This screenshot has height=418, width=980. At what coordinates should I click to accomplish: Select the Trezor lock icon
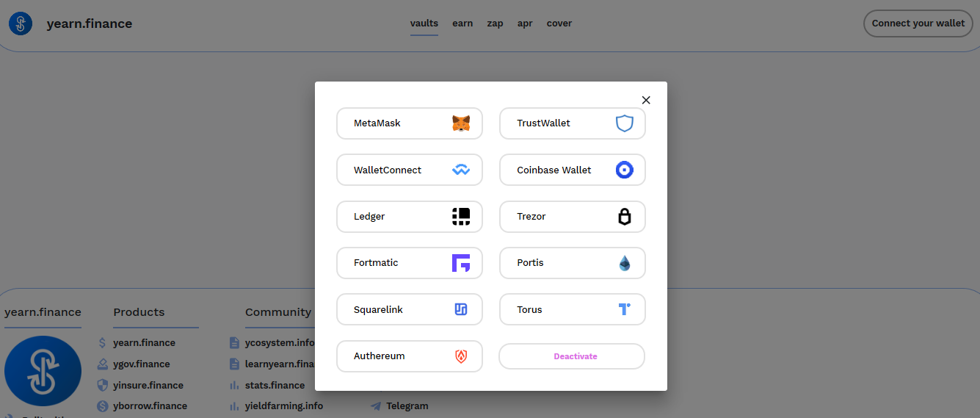point(624,216)
